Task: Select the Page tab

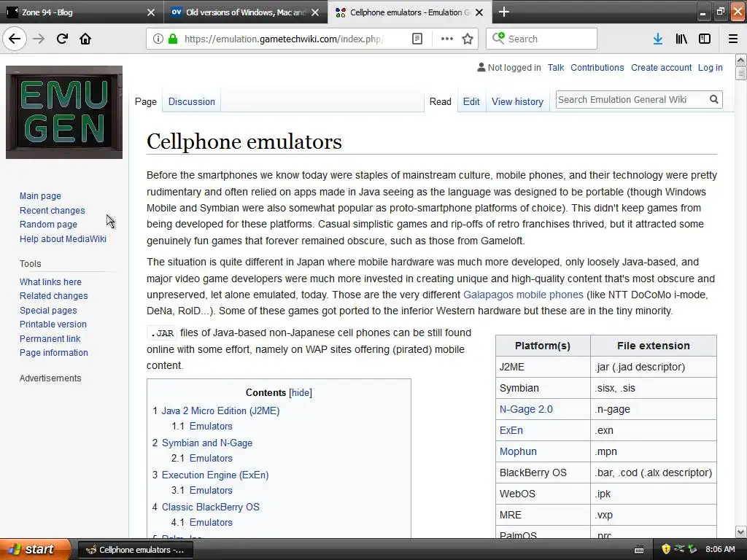Action: click(x=146, y=101)
